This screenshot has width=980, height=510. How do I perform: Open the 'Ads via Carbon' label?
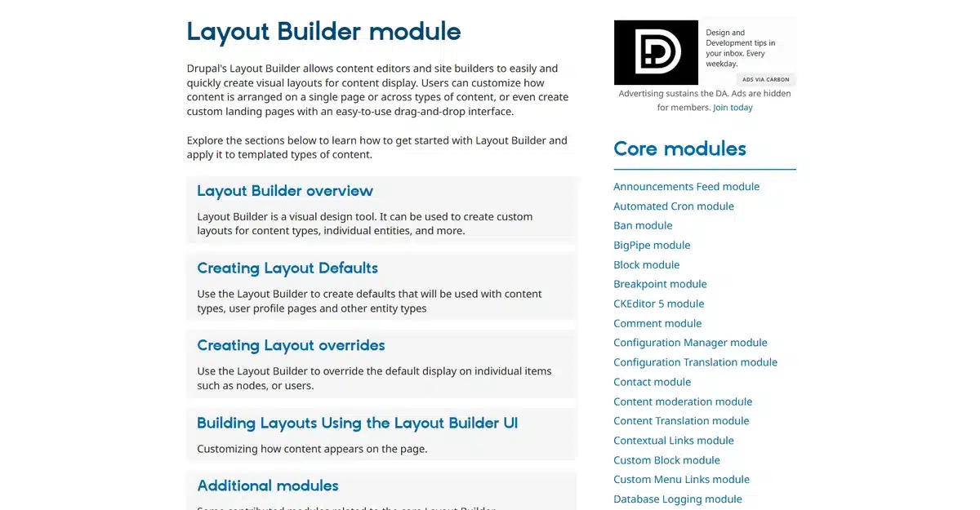766,79
